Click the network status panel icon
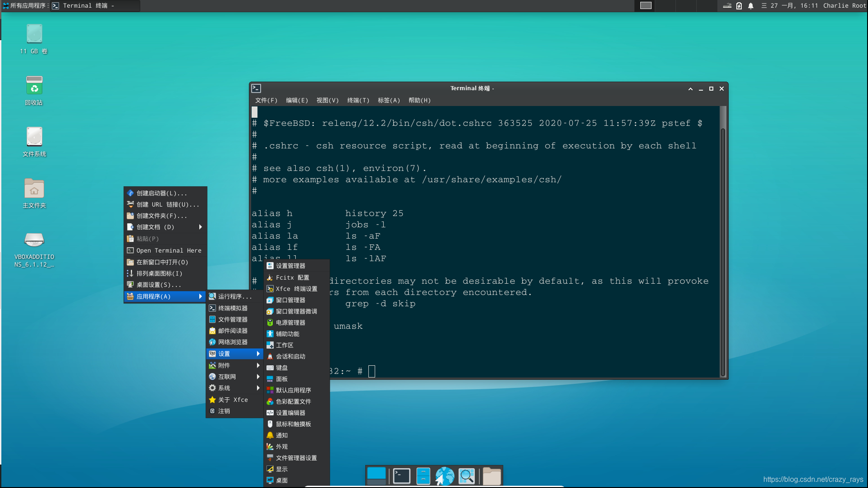Image resolution: width=868 pixels, height=488 pixels. point(727,6)
